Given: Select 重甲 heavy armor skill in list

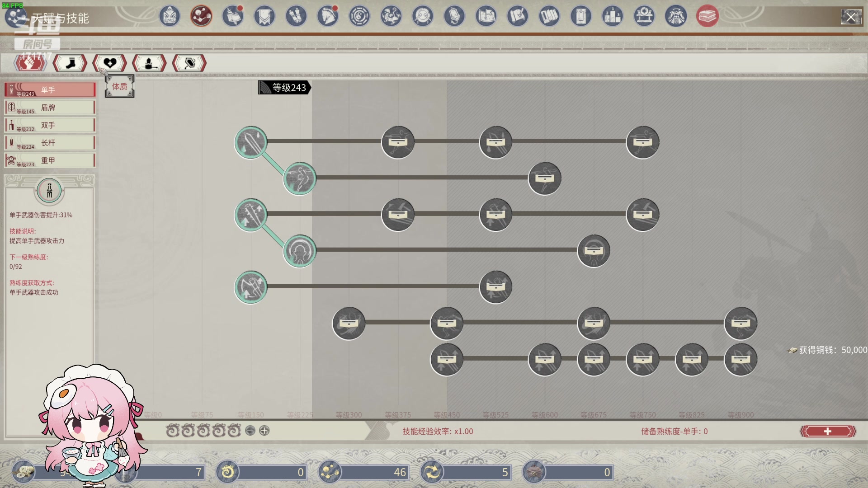Looking at the screenshot, I should click(x=50, y=160).
